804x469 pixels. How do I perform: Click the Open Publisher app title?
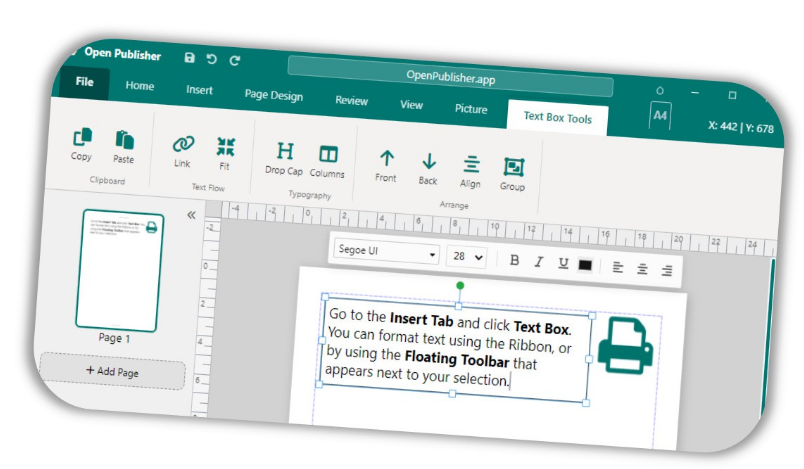click(x=123, y=54)
